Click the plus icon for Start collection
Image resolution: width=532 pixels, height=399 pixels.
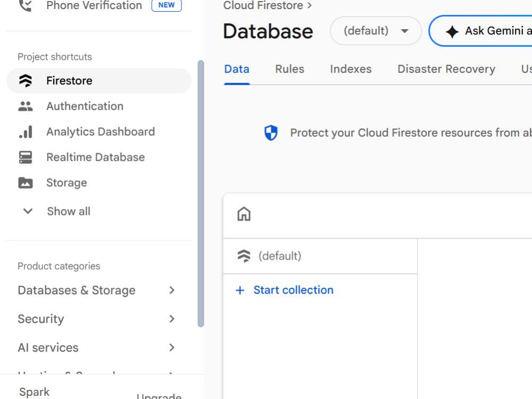click(x=240, y=290)
